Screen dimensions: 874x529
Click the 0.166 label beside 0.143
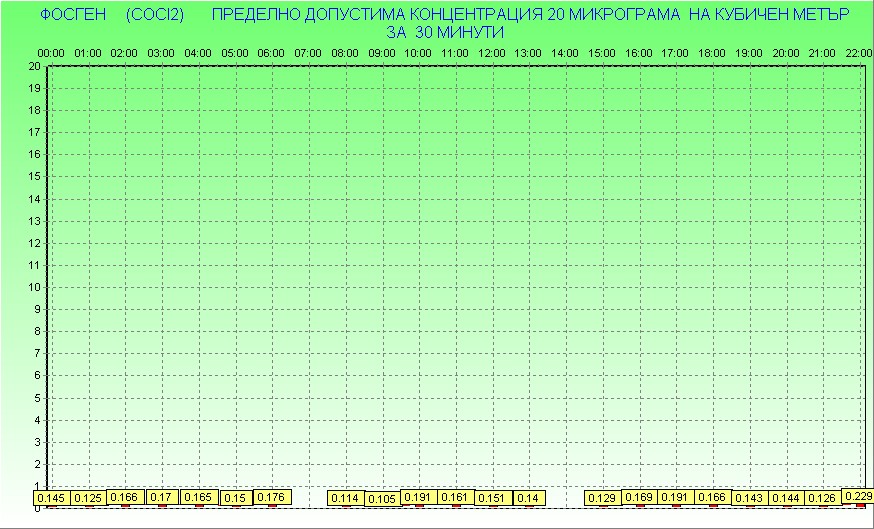tap(713, 497)
